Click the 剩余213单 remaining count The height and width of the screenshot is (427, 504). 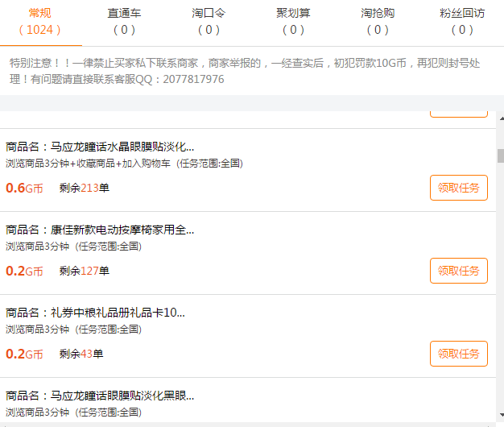[84, 189]
